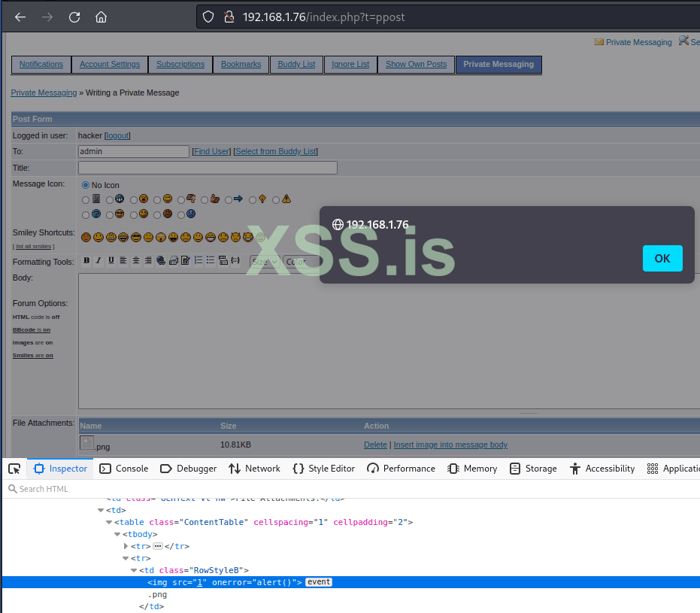Click Select from Buddy List link
The image size is (700, 613).
(x=275, y=151)
